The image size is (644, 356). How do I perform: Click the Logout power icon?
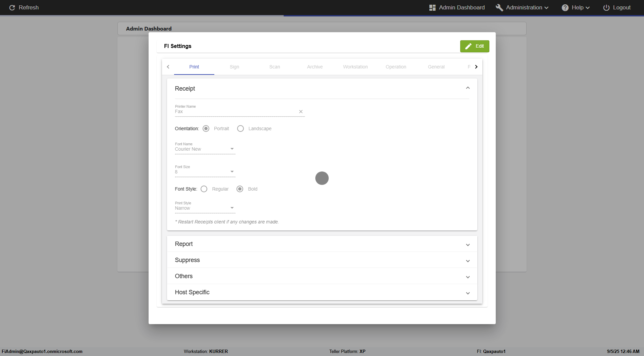(x=606, y=7)
